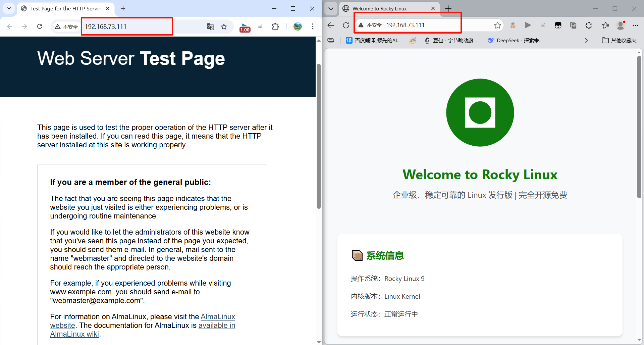This screenshot has width=644, height=345.
Task: Go back in the Edge window
Action: tap(331, 25)
